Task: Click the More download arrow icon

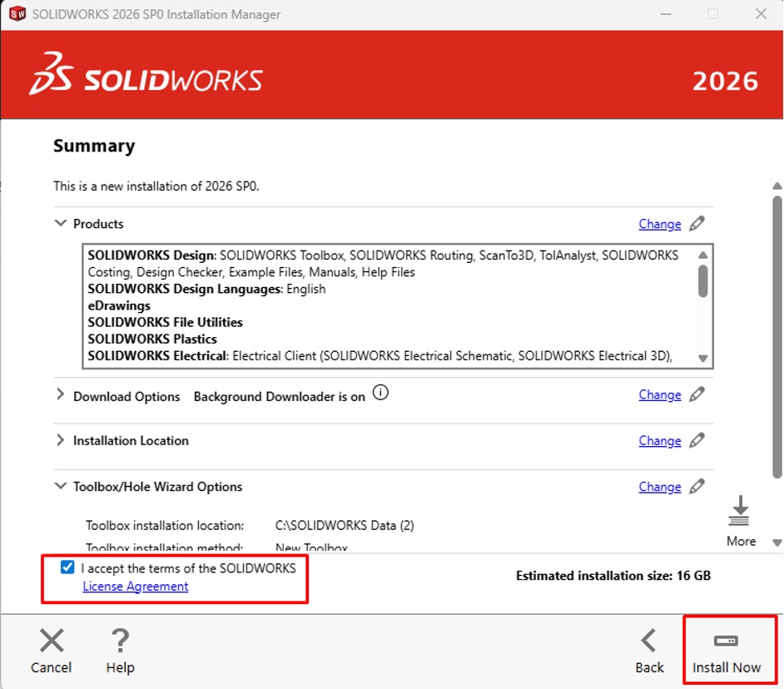Action: point(740,511)
